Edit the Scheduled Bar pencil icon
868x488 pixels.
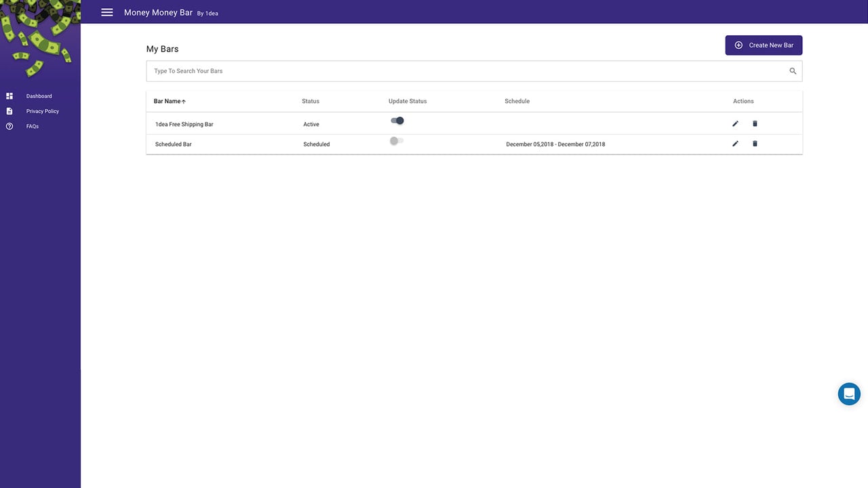pos(735,144)
